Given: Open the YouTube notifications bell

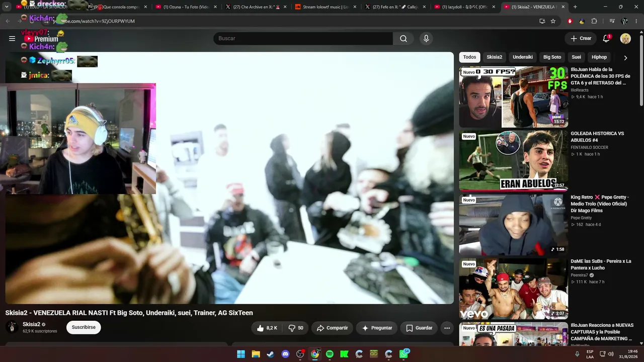Looking at the screenshot, I should pyautogui.click(x=606, y=39).
